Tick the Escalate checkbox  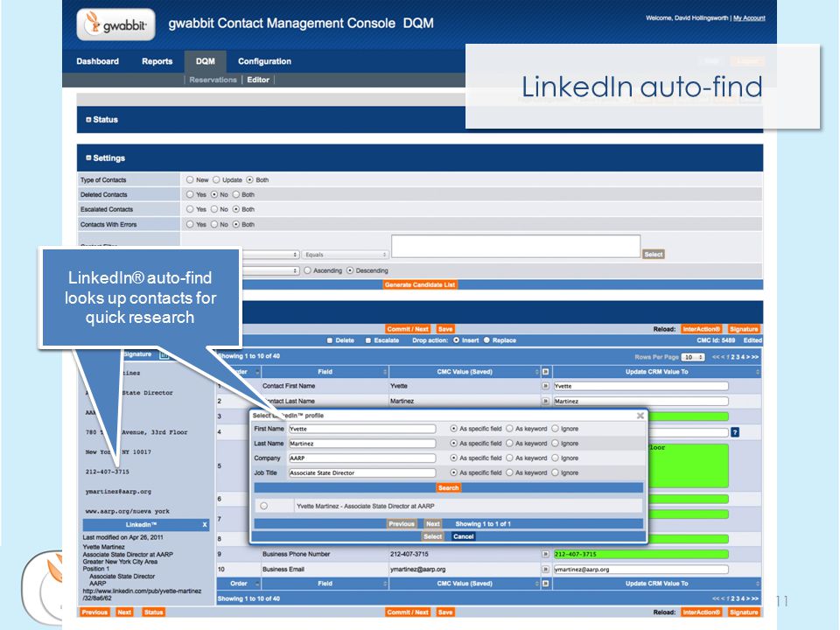[368, 340]
